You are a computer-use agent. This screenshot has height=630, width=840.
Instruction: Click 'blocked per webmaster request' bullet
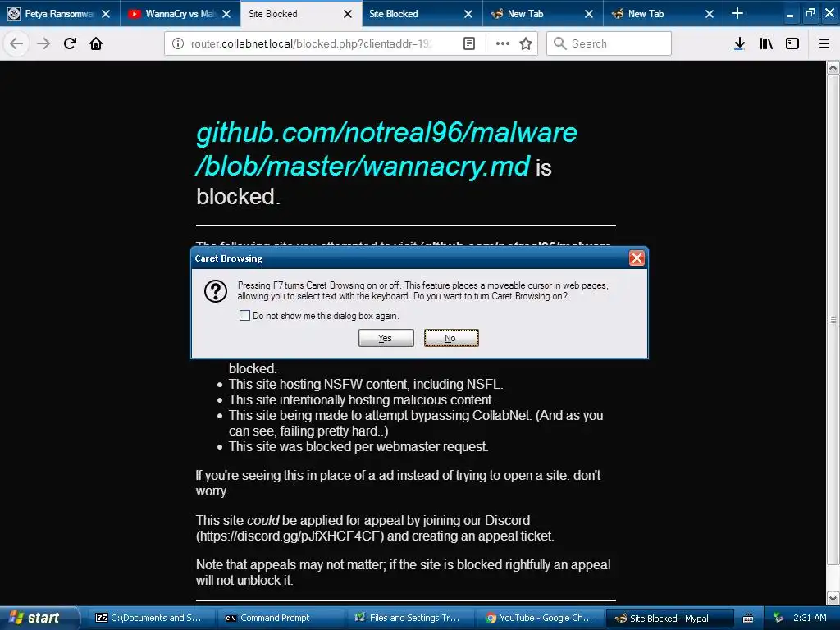coord(358,446)
